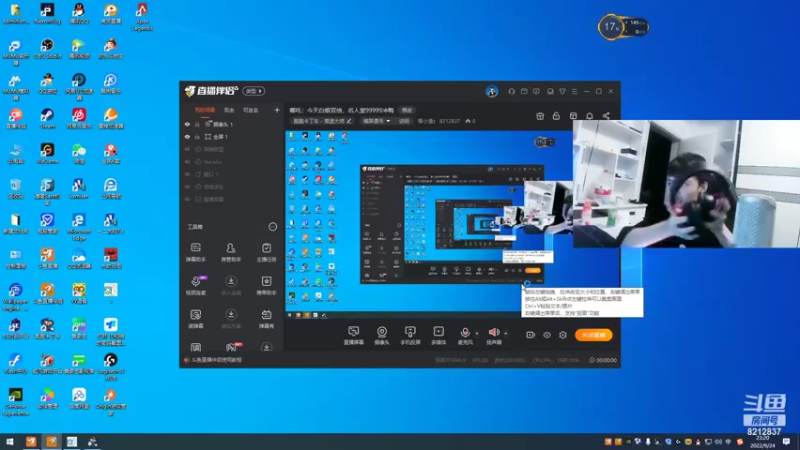Open the 读弹幕 read-danmaku tool
Image resolution: width=800 pixels, height=450 pixels.
[x=195, y=319]
